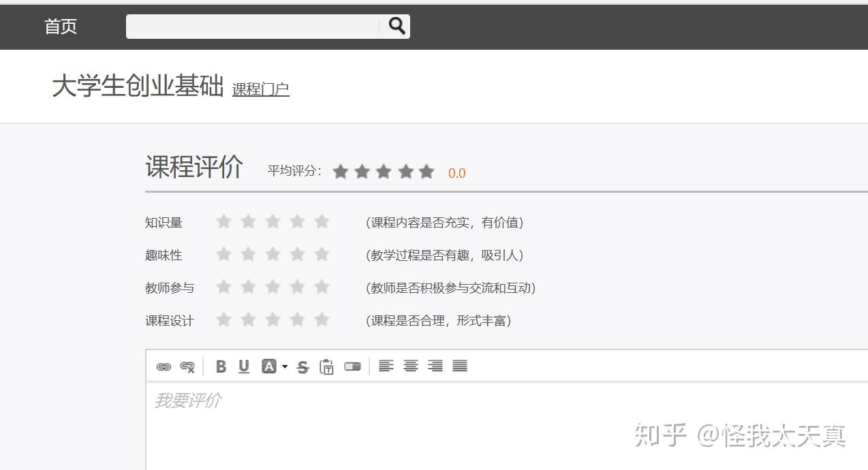Select the font color A icon
This screenshot has height=470, width=868.
click(269, 366)
